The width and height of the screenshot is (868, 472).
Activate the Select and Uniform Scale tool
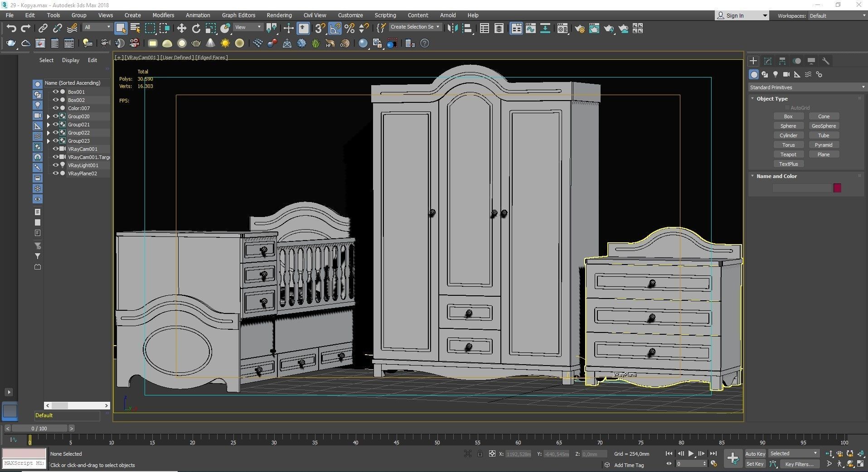[x=211, y=29]
